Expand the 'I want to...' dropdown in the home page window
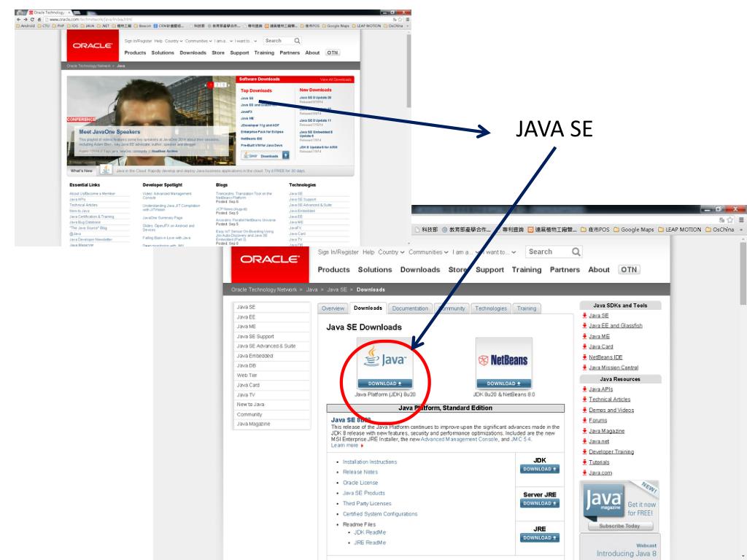 coord(246,41)
